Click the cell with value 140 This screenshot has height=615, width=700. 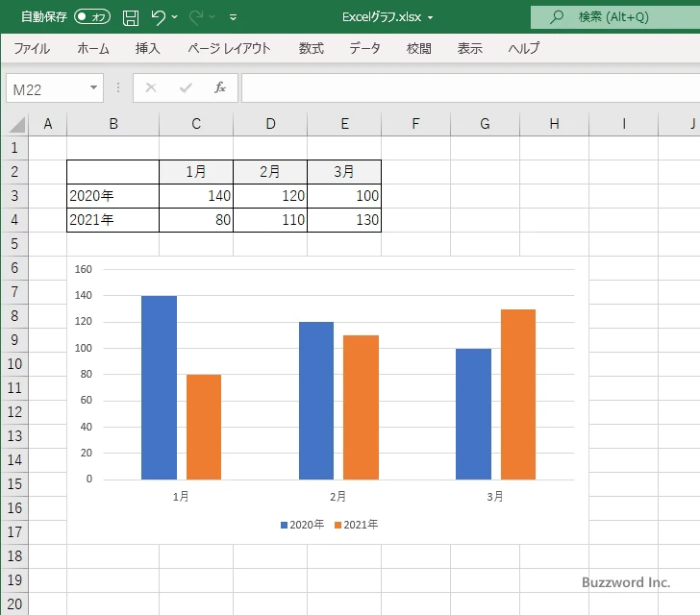point(196,196)
